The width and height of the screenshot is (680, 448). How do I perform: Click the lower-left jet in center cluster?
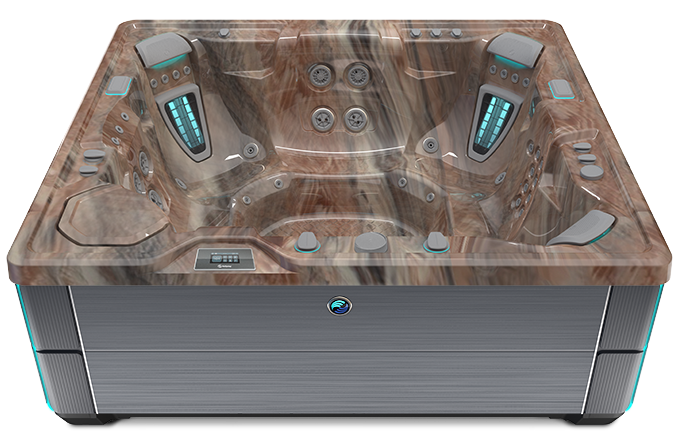tap(321, 116)
